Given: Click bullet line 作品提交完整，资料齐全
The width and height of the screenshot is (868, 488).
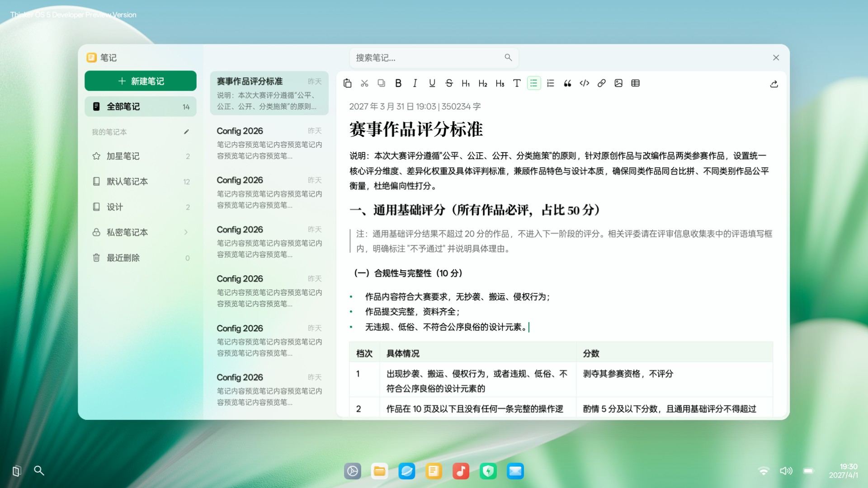Looking at the screenshot, I should pyautogui.click(x=412, y=312).
